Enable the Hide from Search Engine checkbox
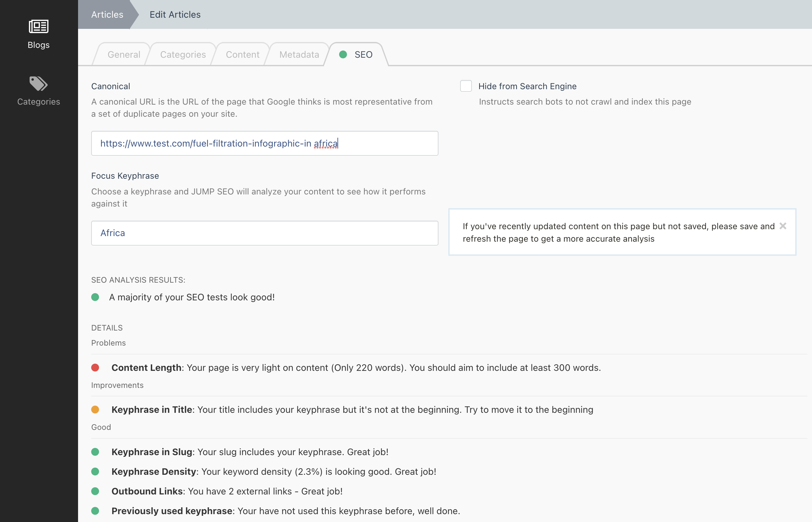Image resolution: width=812 pixels, height=522 pixels. (466, 86)
